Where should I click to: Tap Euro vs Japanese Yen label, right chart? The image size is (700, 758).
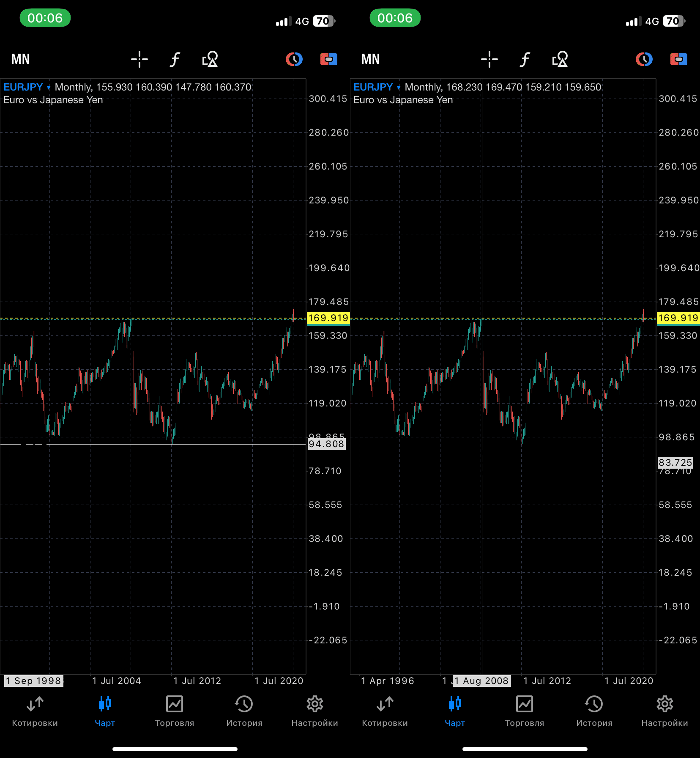click(403, 100)
